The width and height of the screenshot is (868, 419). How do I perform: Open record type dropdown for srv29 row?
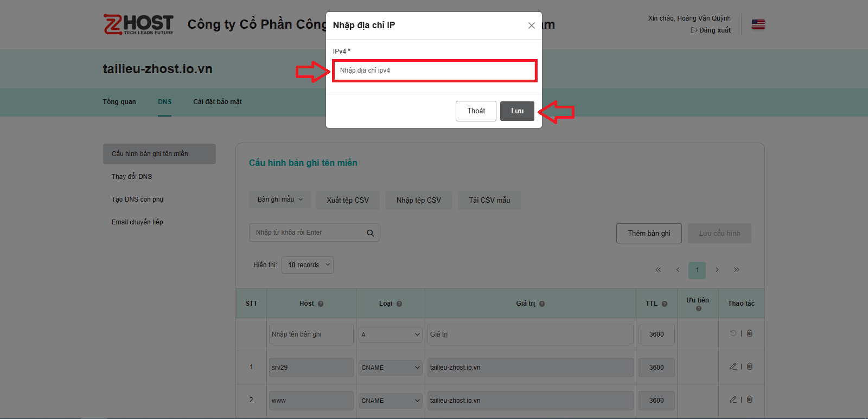(x=390, y=368)
